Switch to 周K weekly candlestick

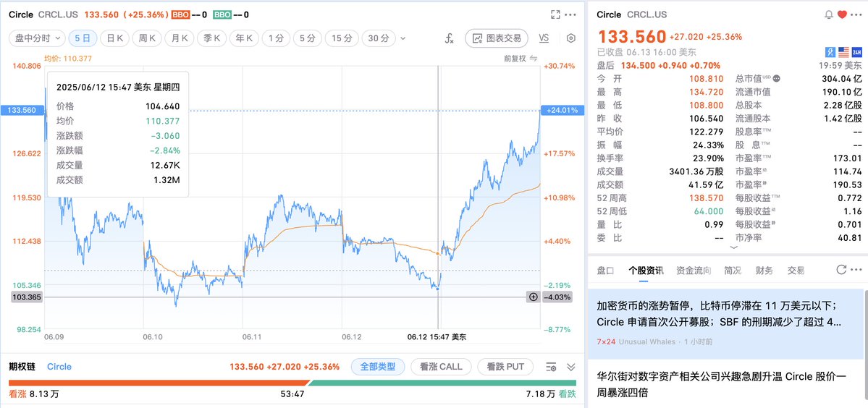(147, 38)
